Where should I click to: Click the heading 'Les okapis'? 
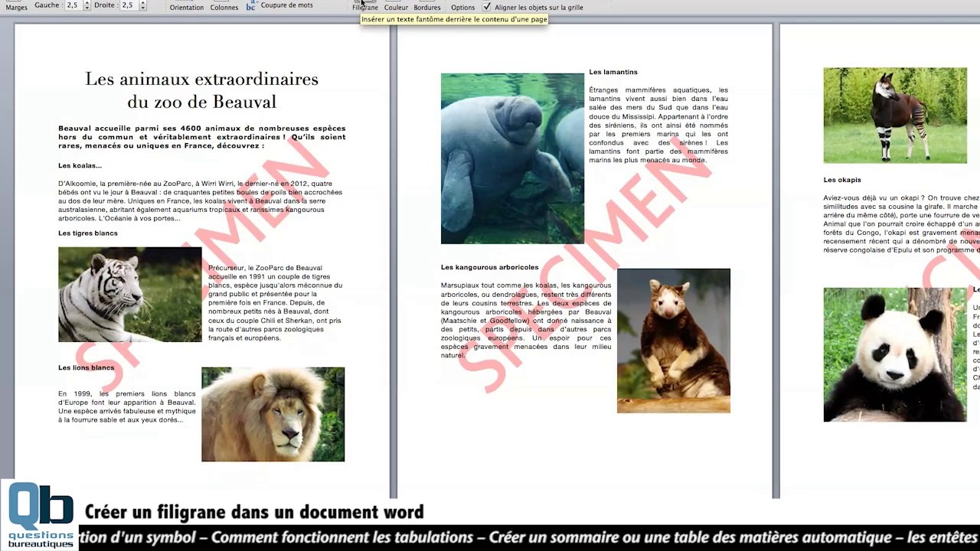tap(842, 180)
